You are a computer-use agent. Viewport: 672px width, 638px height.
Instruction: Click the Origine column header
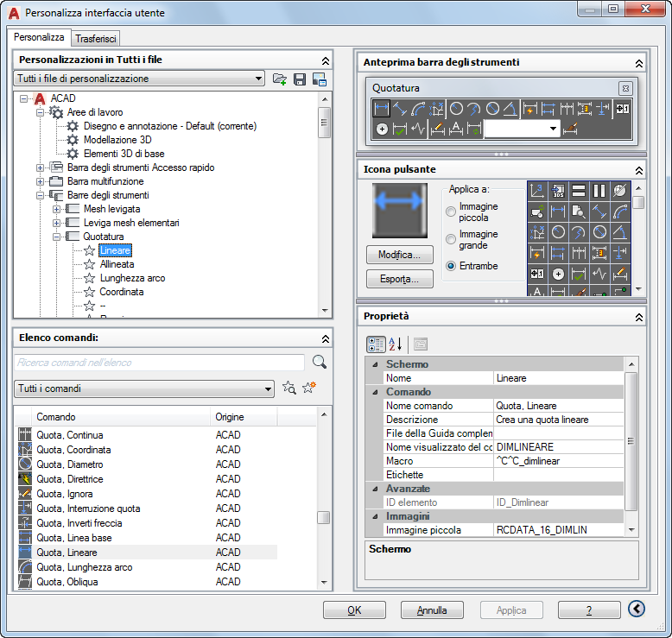[x=244, y=417]
